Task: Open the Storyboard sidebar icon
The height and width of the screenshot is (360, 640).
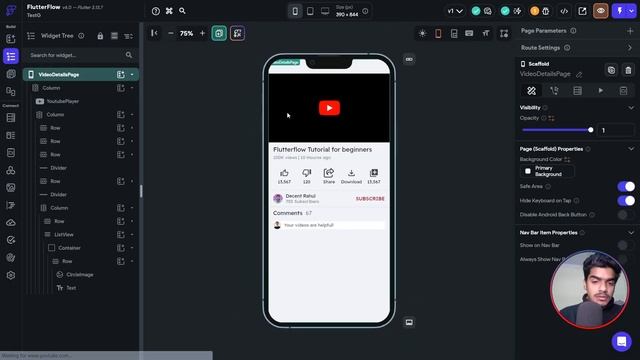Action: (x=11, y=91)
